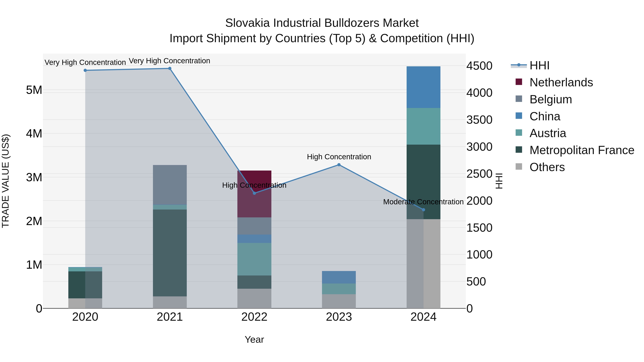644x362 pixels.
Task: Click the 'Year' axis title
Action: point(254,339)
